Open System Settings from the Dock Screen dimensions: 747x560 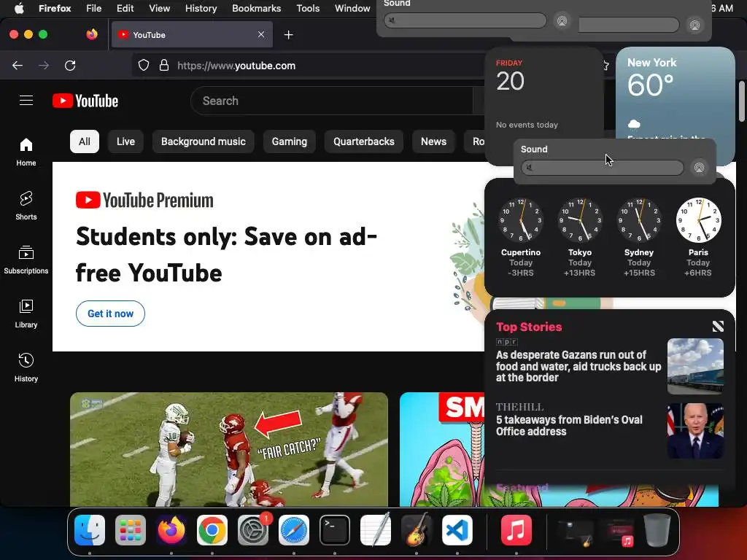253,529
